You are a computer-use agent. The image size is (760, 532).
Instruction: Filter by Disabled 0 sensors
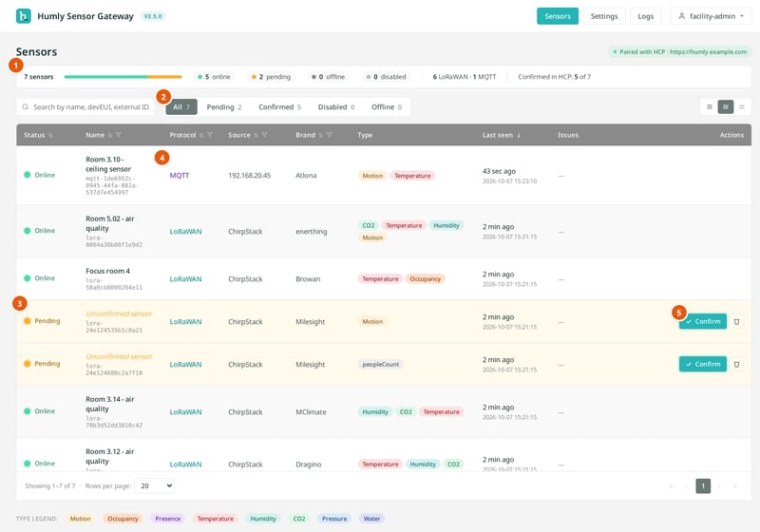(x=336, y=107)
